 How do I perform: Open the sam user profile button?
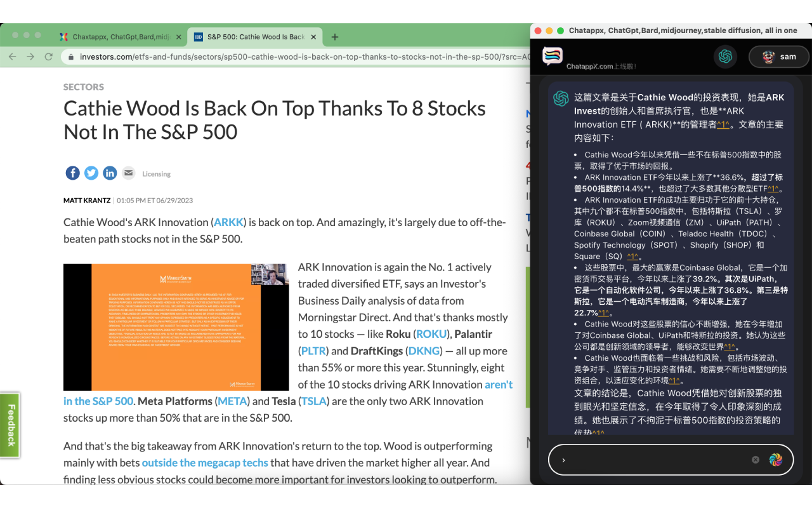(x=779, y=57)
